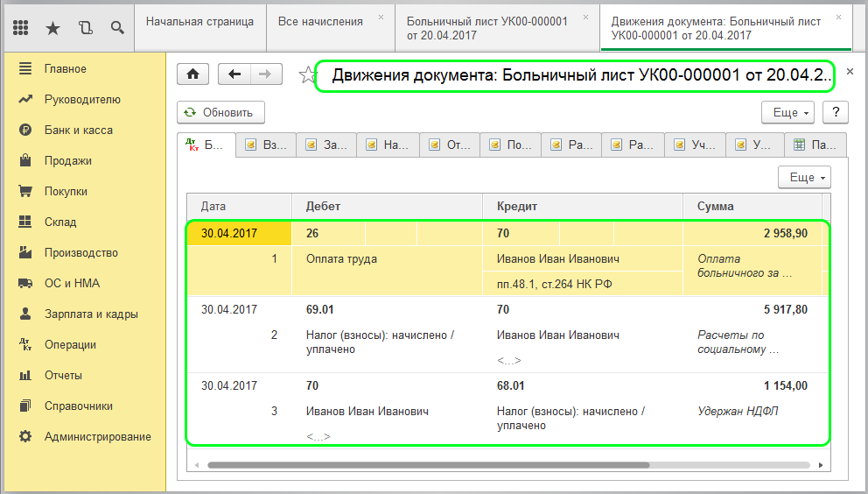The width and height of the screenshot is (868, 494).
Task: Open the sections menu grid icon
Action: [x=21, y=28]
